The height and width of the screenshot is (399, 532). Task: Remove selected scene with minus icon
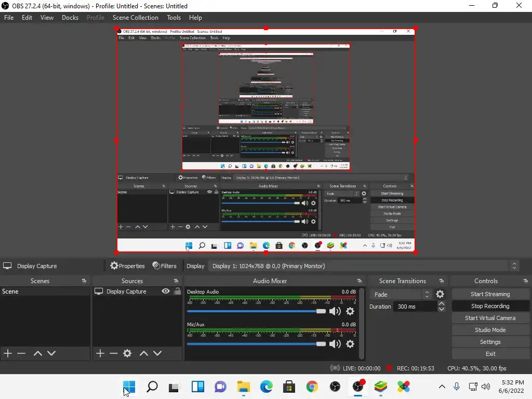[x=21, y=353]
